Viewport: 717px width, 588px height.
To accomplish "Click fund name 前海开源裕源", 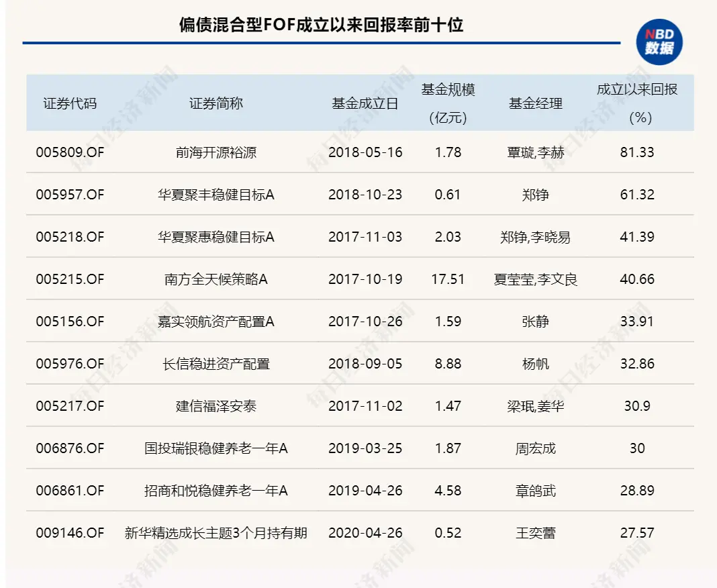I will [216, 152].
